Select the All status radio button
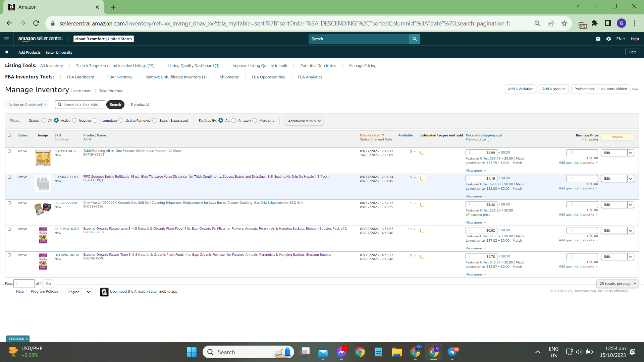Viewport: 644px width, 362px height. tap(44, 121)
